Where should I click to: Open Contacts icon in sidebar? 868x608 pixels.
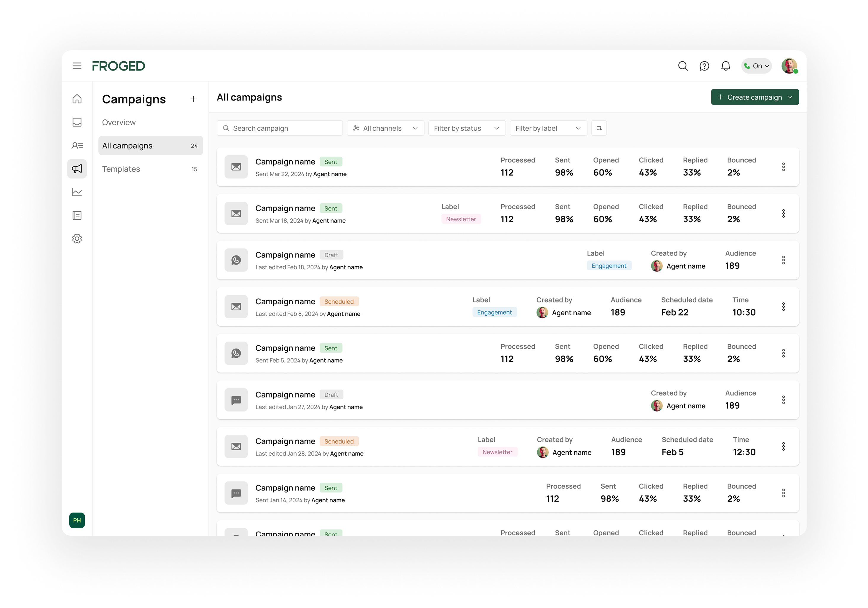pos(77,145)
